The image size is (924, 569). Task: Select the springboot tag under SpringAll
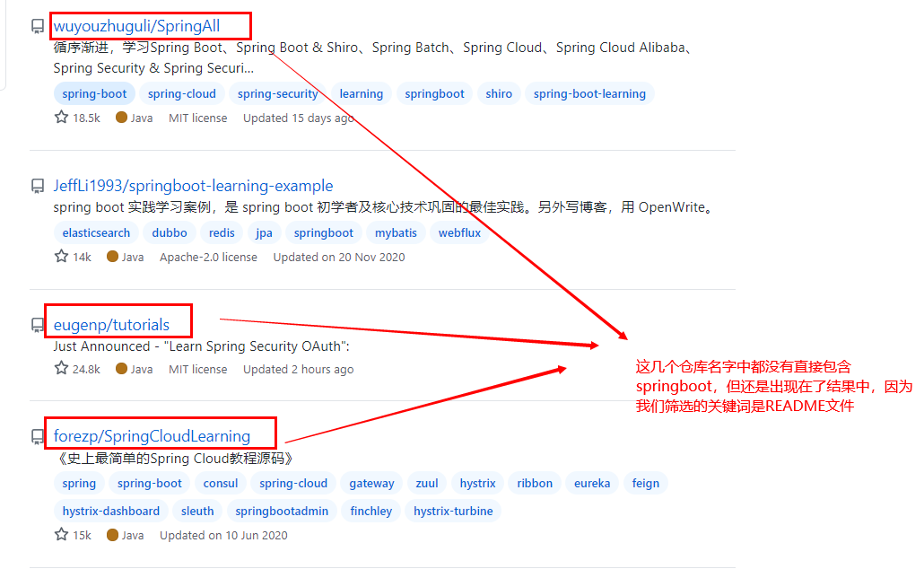434,93
